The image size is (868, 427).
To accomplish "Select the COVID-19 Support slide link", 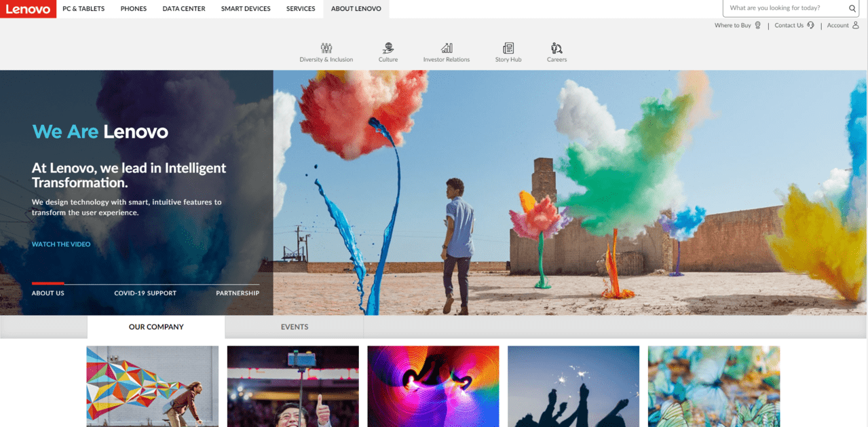I will (x=145, y=293).
